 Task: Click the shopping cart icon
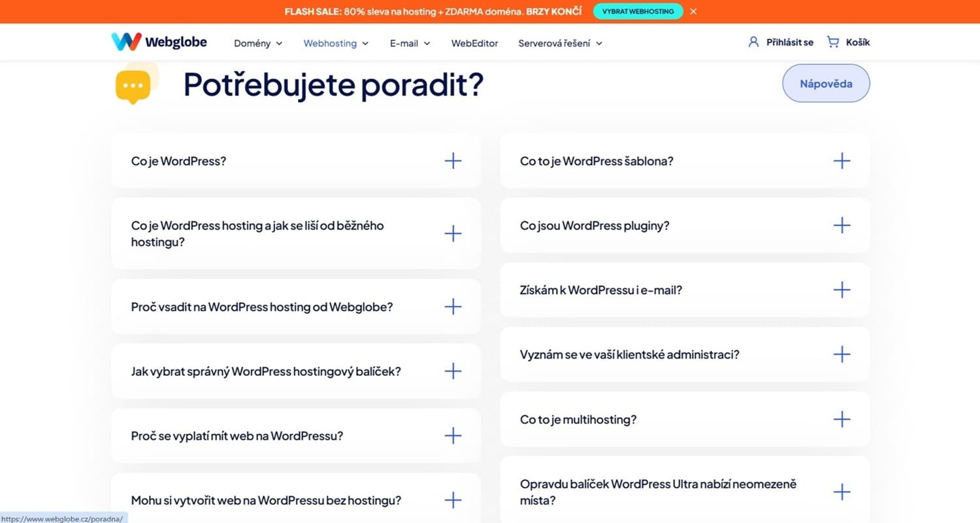click(833, 42)
